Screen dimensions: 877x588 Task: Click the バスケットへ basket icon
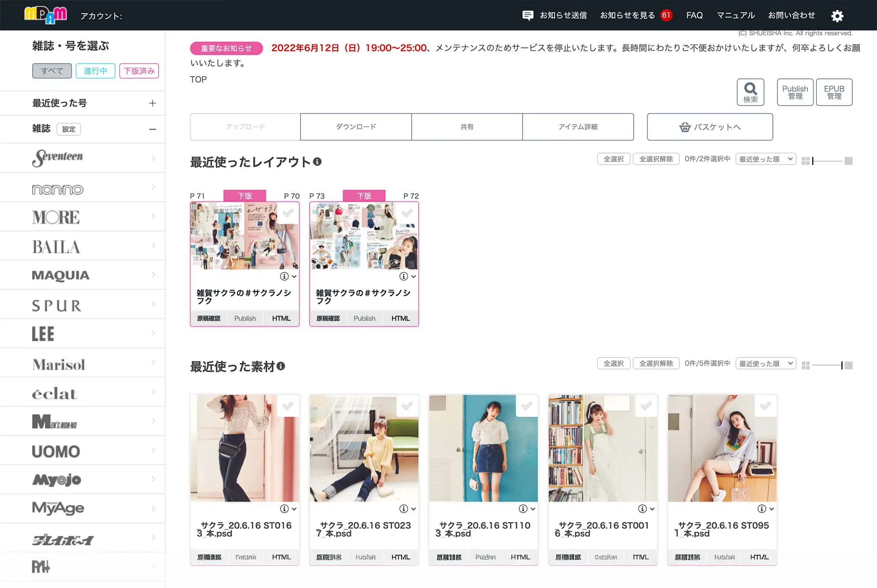pos(685,127)
